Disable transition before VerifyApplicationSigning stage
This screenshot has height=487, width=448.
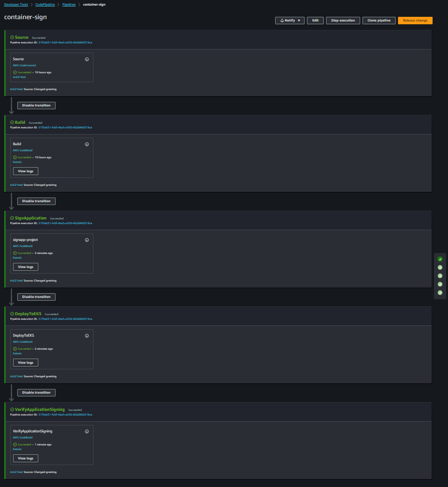click(36, 392)
